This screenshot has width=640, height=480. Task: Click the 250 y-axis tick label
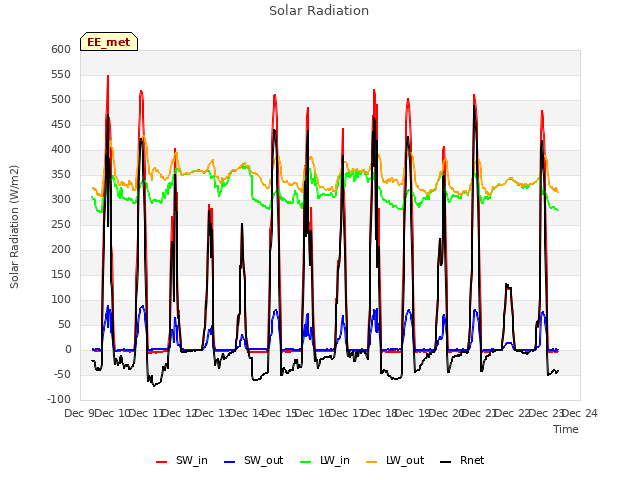pos(61,224)
